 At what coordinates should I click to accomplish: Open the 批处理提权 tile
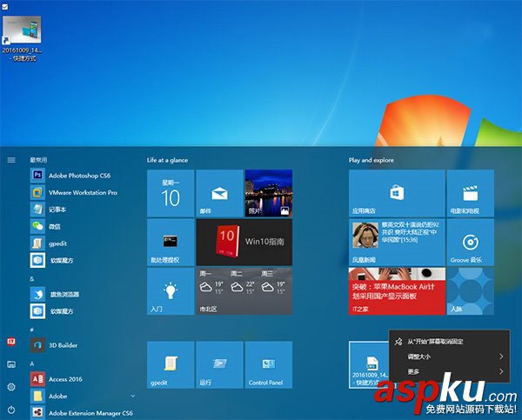(171, 242)
